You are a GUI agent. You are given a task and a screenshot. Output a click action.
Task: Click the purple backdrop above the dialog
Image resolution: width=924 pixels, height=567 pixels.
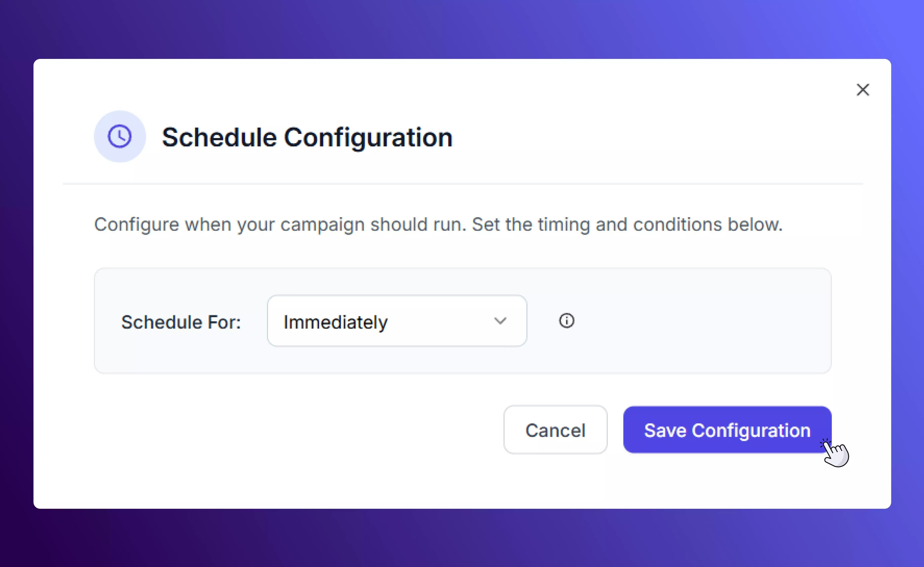tap(461, 28)
